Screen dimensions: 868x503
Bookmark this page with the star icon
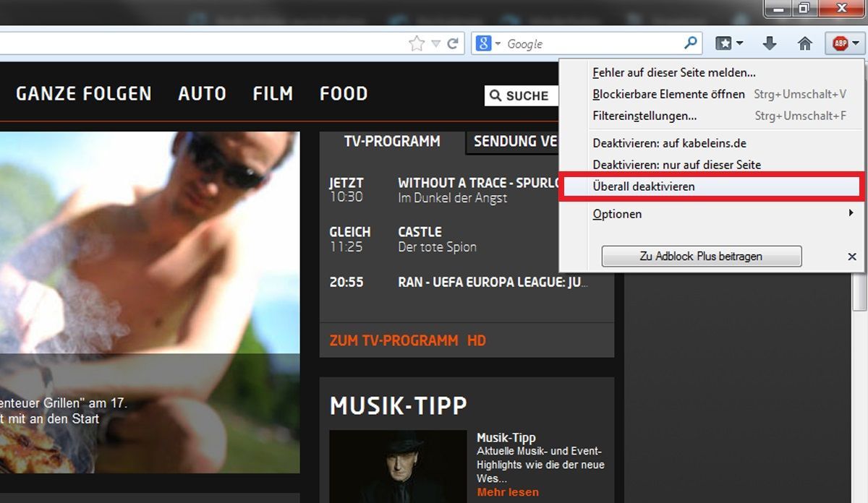click(x=417, y=44)
